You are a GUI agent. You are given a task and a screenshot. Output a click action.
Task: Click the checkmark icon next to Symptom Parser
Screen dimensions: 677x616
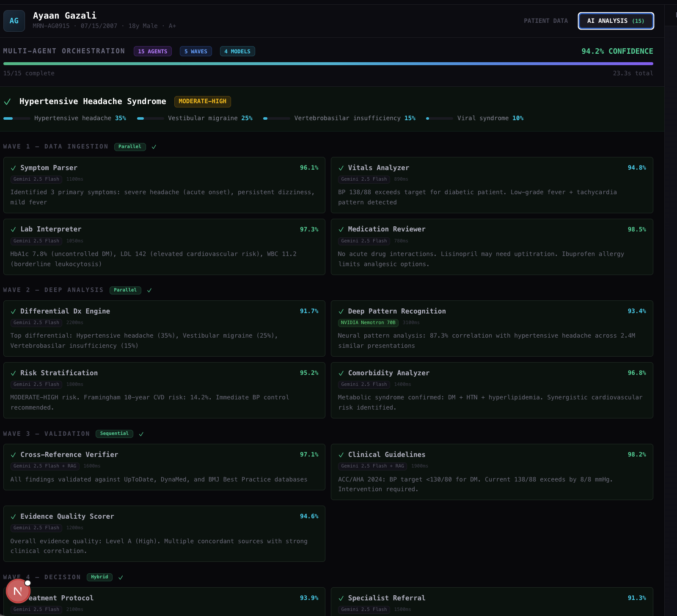point(14,168)
